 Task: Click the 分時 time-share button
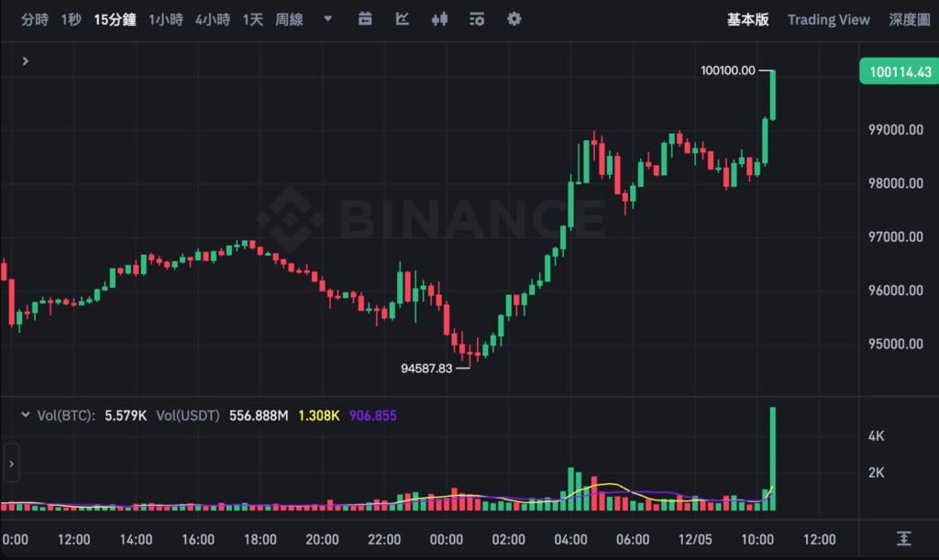coord(35,19)
